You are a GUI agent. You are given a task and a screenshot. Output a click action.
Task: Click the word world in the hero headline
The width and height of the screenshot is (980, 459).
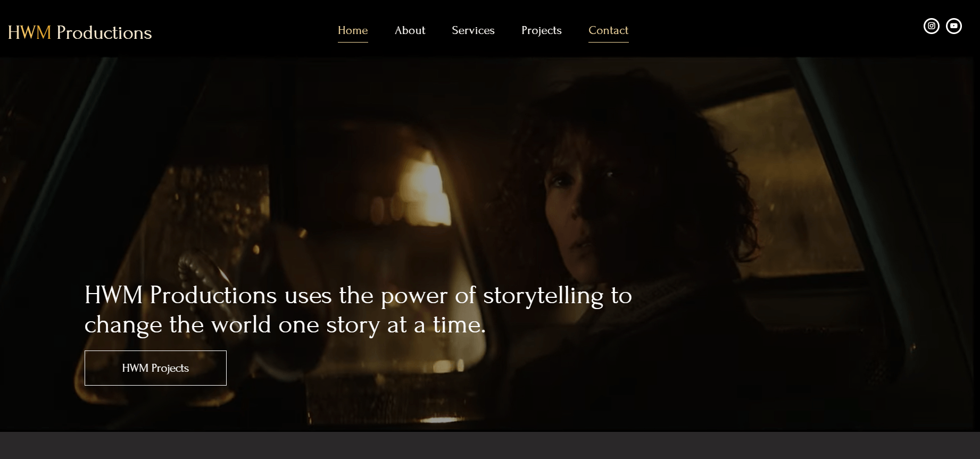pyautogui.click(x=241, y=325)
